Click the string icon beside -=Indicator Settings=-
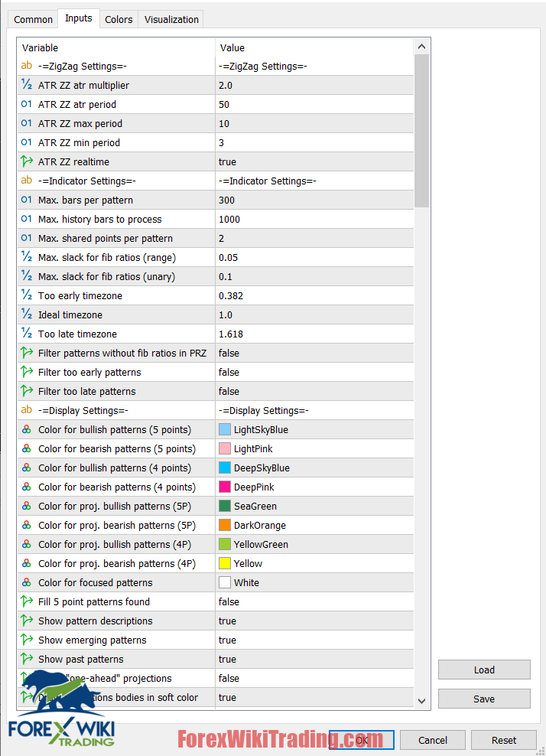546x756 pixels. click(27, 181)
